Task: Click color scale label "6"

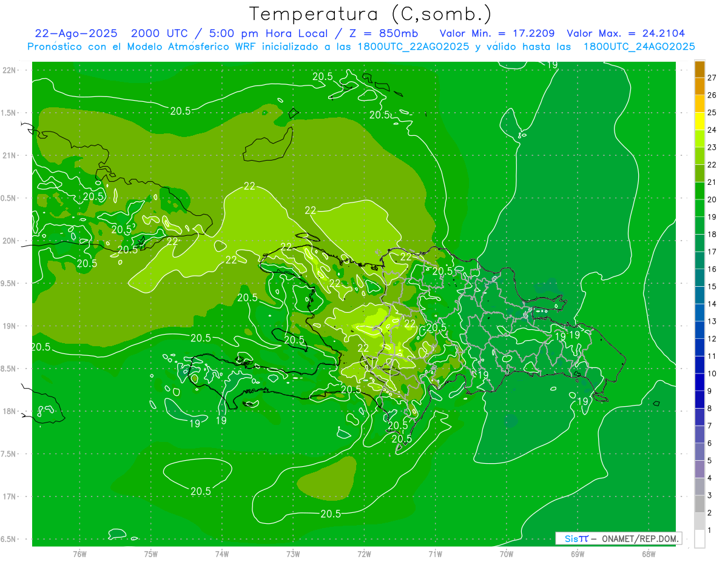Action: [x=710, y=443]
